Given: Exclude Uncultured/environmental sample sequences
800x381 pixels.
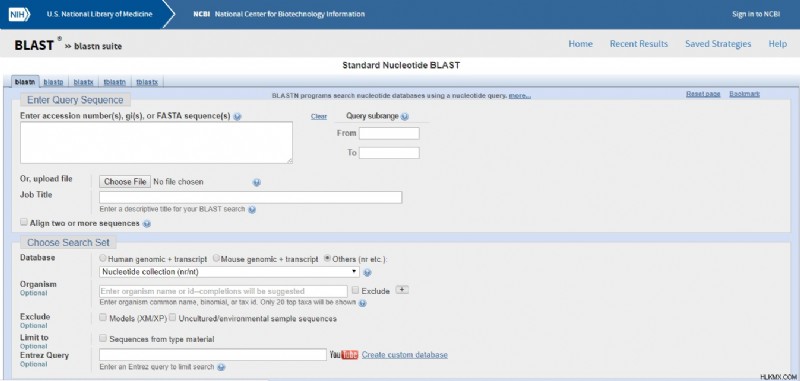Looking at the screenshot, I should pyautogui.click(x=172, y=317).
